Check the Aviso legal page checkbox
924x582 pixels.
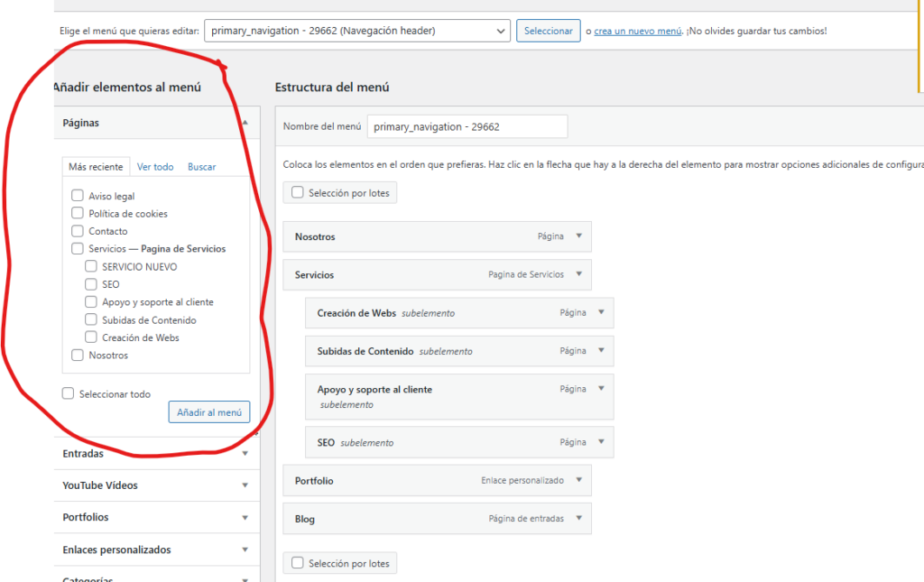(x=78, y=196)
